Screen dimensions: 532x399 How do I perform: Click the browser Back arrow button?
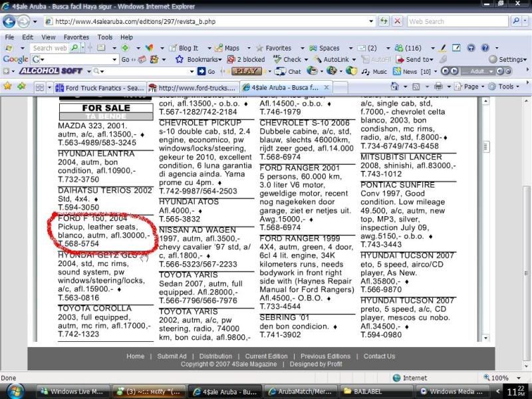9,21
